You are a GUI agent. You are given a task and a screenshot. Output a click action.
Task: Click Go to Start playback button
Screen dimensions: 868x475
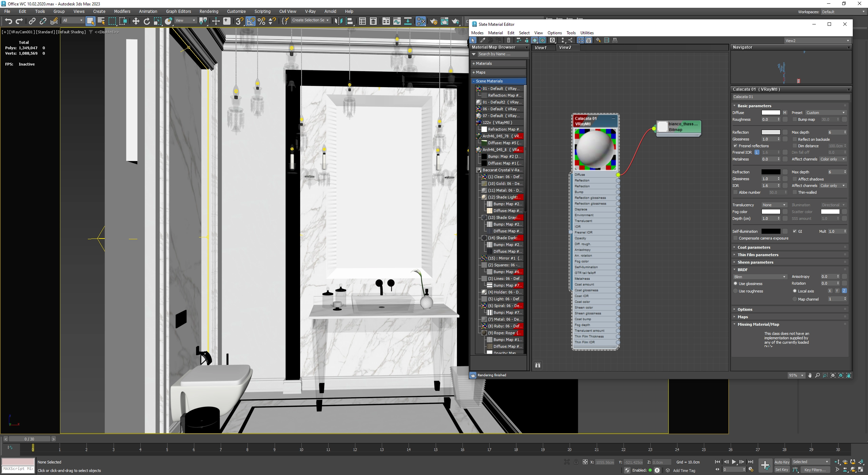[717, 462]
